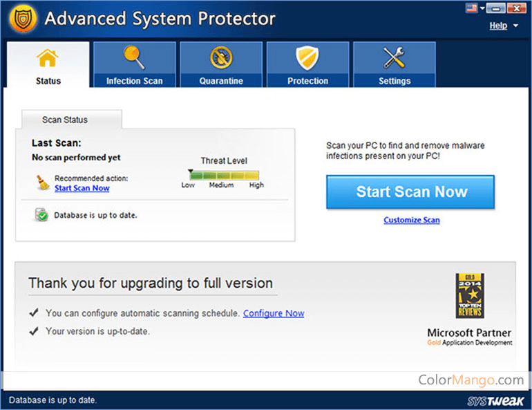
Task: Click the Quarantine bug icon
Action: pyautogui.click(x=221, y=58)
